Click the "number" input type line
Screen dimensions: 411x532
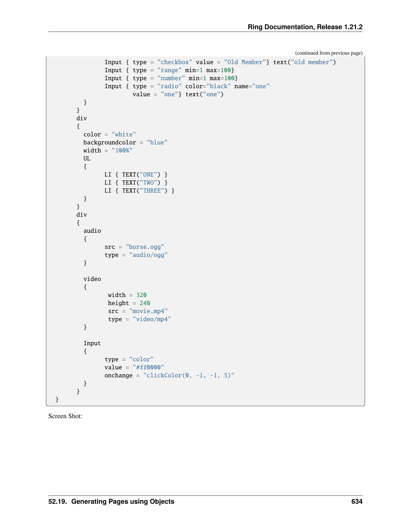point(171,78)
